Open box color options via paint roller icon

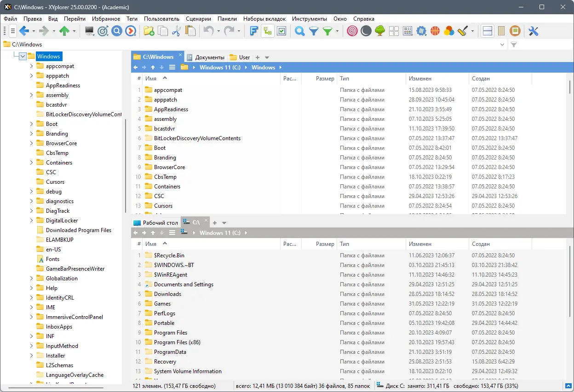(463, 31)
